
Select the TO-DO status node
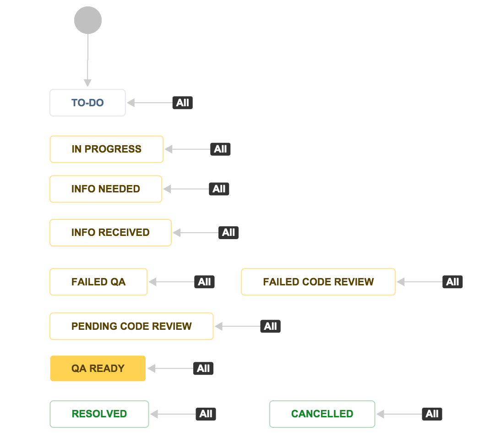click(x=87, y=103)
